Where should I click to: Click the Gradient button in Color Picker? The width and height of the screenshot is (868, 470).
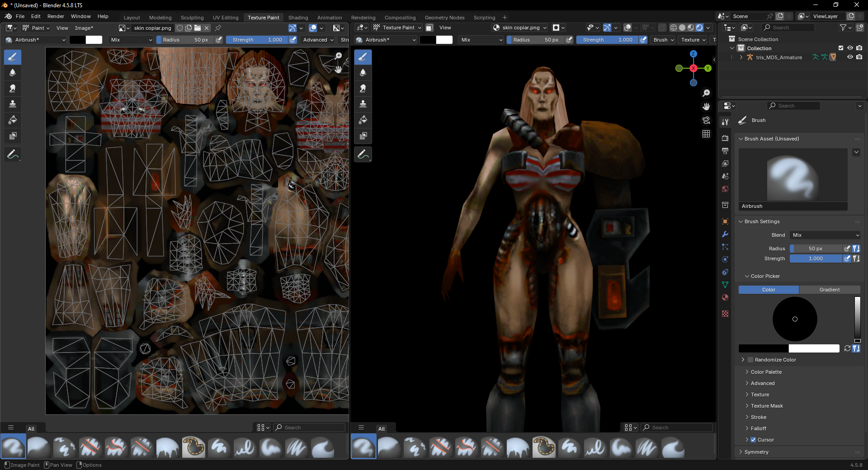829,290
